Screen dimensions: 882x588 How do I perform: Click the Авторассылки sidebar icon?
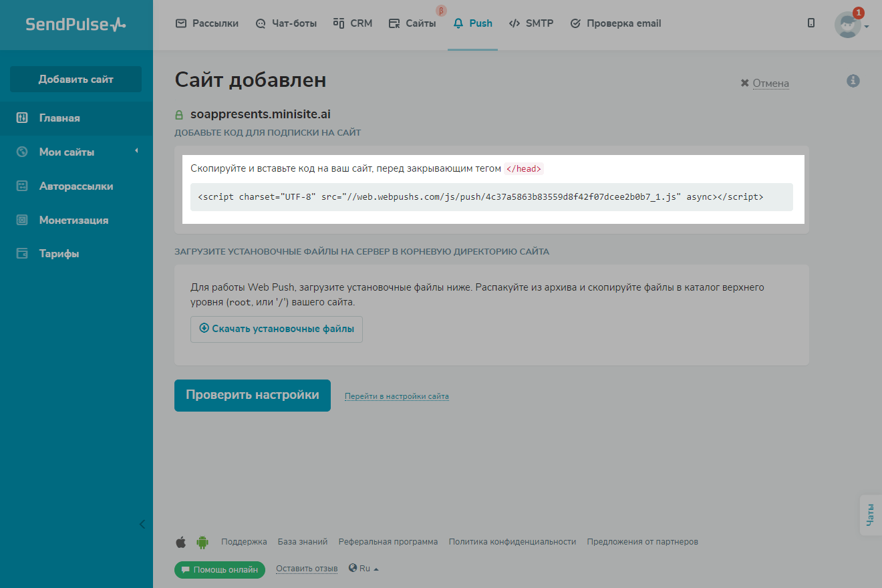[x=22, y=186]
